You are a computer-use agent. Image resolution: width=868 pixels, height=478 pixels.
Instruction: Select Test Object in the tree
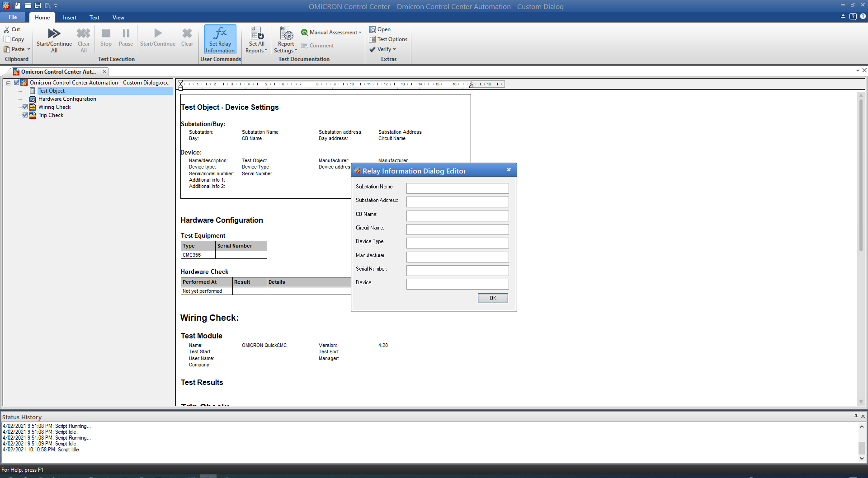tap(52, 91)
